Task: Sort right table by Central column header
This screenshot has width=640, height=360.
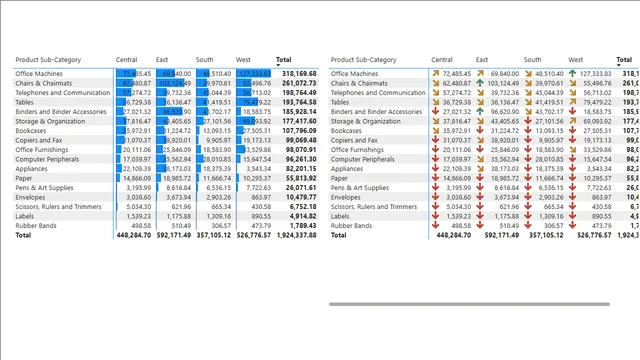Action: pyautogui.click(x=442, y=60)
